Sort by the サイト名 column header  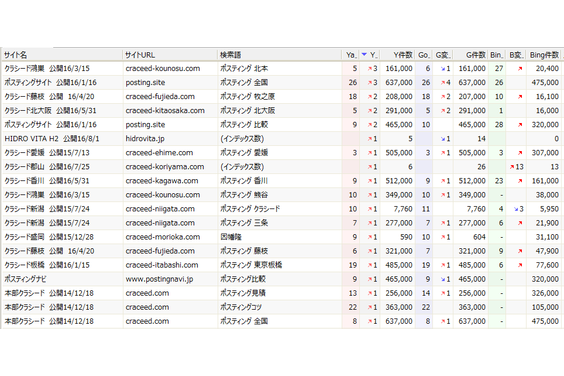(x=62, y=55)
